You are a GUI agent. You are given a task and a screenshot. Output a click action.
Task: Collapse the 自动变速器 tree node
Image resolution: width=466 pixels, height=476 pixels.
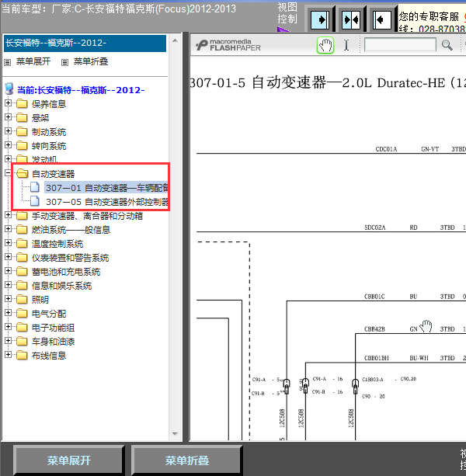point(9,173)
